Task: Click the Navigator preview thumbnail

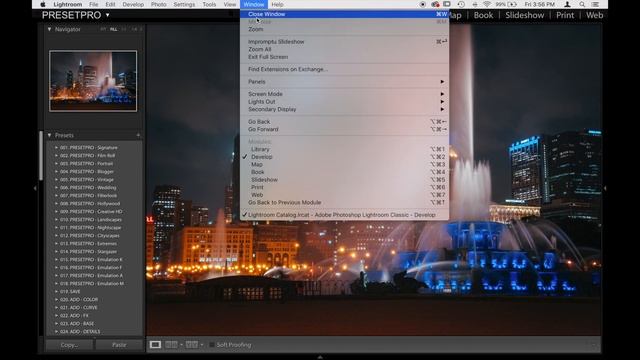Action: point(93,81)
